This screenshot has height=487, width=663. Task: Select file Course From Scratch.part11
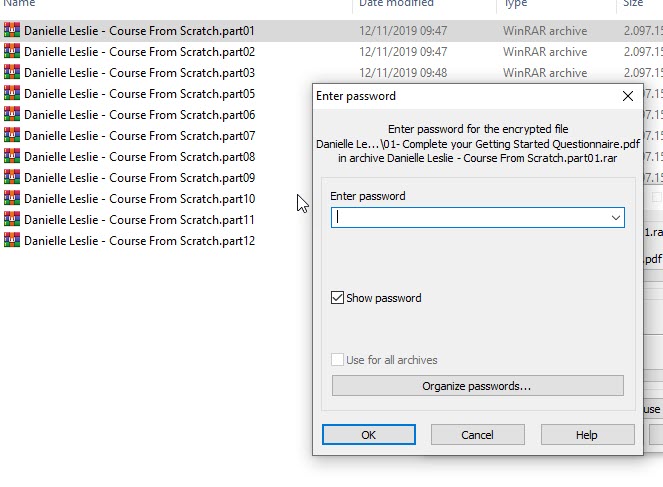click(x=140, y=220)
